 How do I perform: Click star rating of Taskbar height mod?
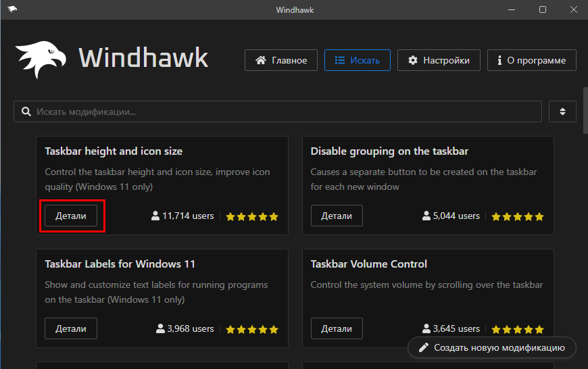[252, 216]
